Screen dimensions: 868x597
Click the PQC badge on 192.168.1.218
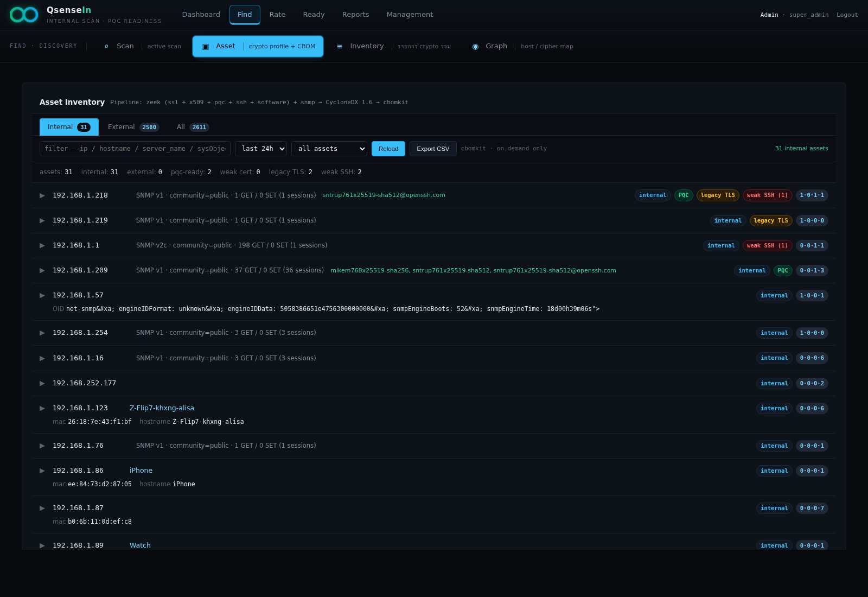click(x=684, y=195)
